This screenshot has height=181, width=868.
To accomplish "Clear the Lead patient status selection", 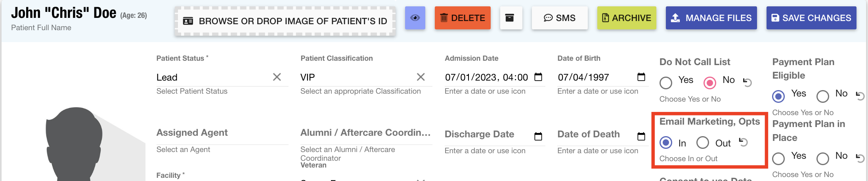I will 277,77.
